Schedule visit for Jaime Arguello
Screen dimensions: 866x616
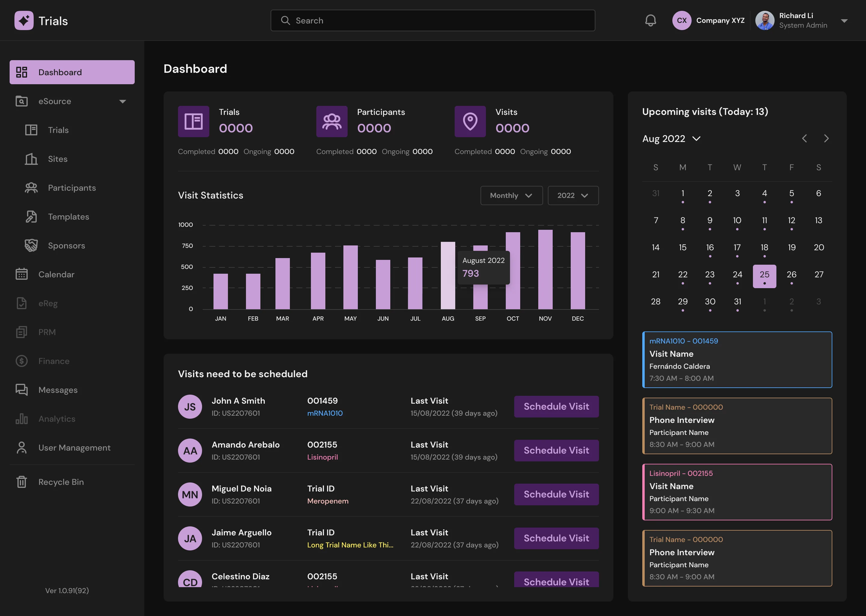556,538
